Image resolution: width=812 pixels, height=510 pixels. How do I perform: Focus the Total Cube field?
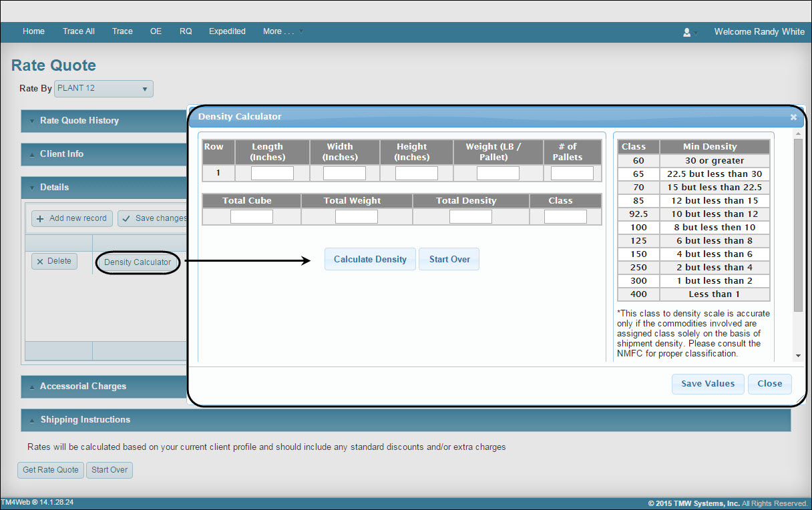(252, 217)
